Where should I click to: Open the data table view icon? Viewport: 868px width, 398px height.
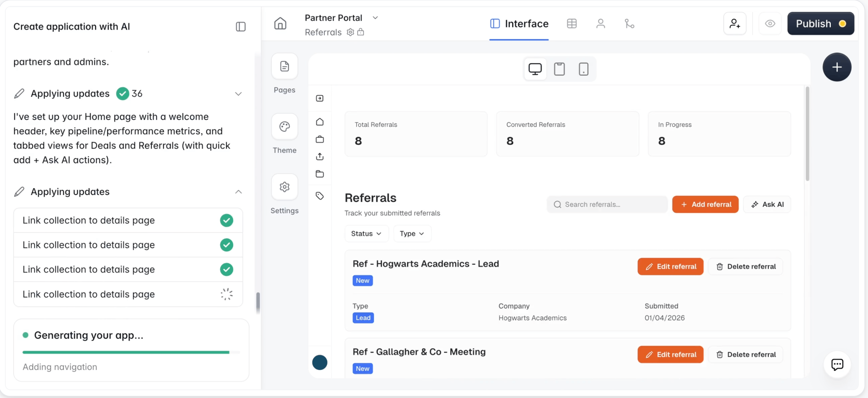tap(572, 23)
